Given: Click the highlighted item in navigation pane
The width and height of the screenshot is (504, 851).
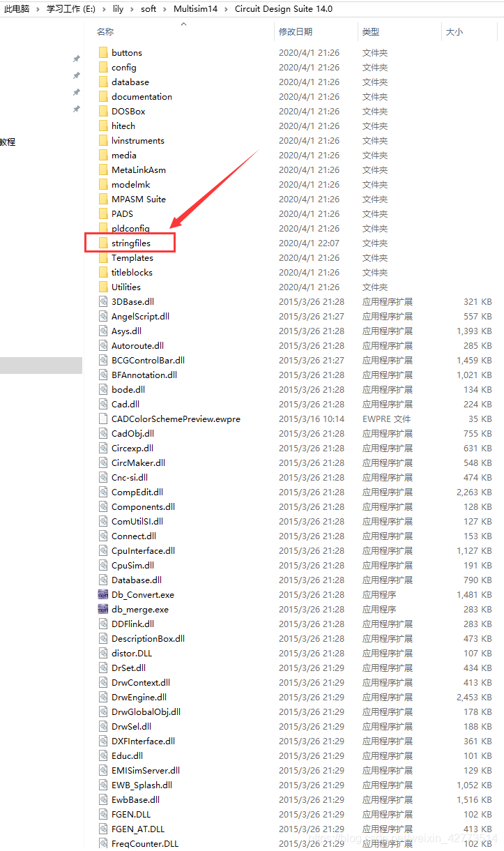Looking at the screenshot, I should [41, 365].
